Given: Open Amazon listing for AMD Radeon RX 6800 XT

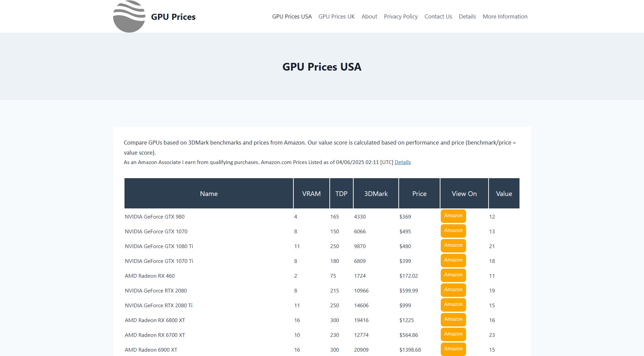Looking at the screenshot, I should (x=453, y=319).
